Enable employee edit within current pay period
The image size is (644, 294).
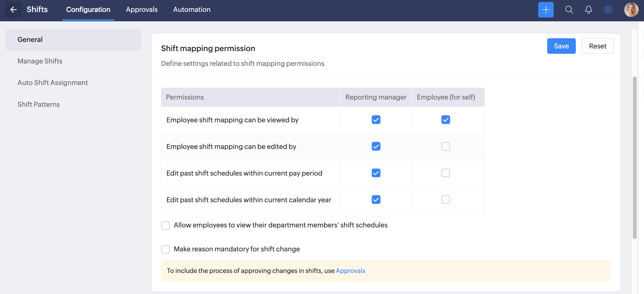tap(445, 173)
